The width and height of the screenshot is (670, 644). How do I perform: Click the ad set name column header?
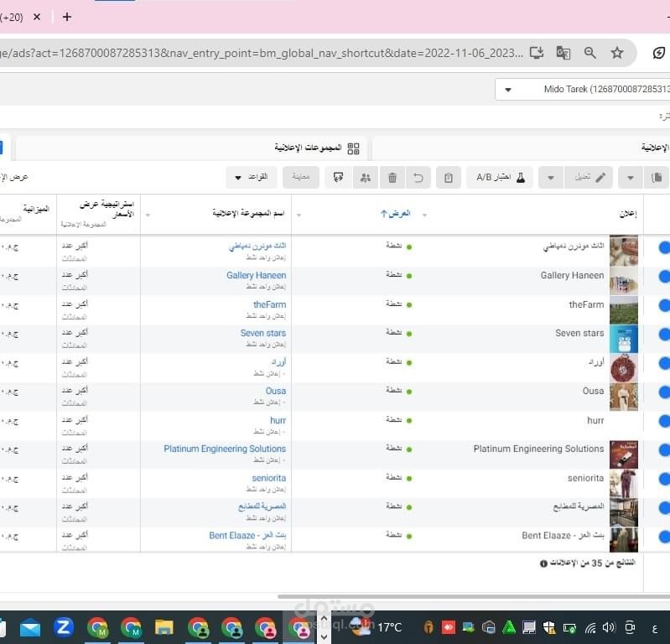[x=248, y=213]
